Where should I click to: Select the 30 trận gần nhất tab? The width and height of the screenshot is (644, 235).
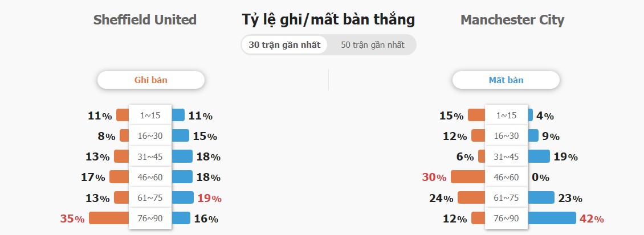point(284,45)
